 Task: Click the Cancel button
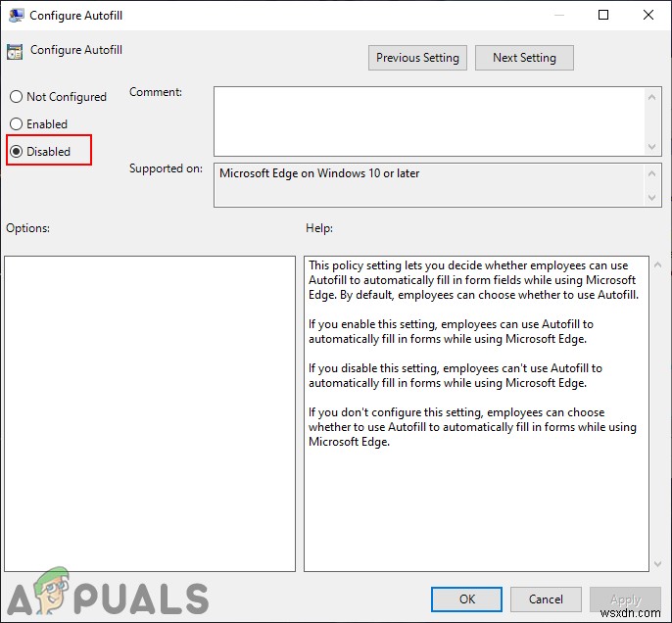pyautogui.click(x=546, y=599)
